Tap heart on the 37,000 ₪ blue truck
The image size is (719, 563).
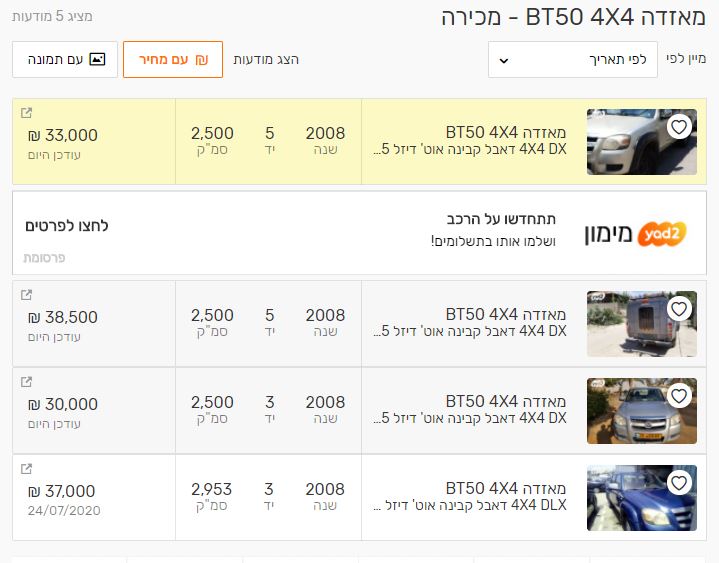click(679, 483)
